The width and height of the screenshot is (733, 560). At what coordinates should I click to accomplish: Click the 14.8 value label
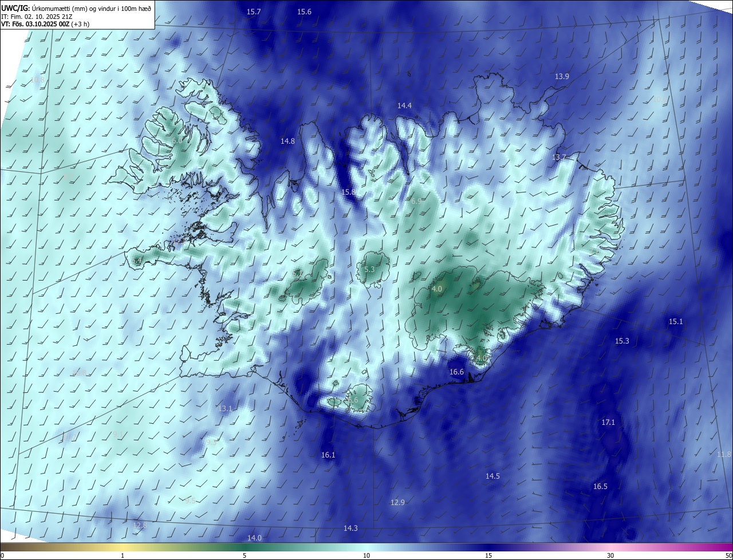tap(287, 141)
